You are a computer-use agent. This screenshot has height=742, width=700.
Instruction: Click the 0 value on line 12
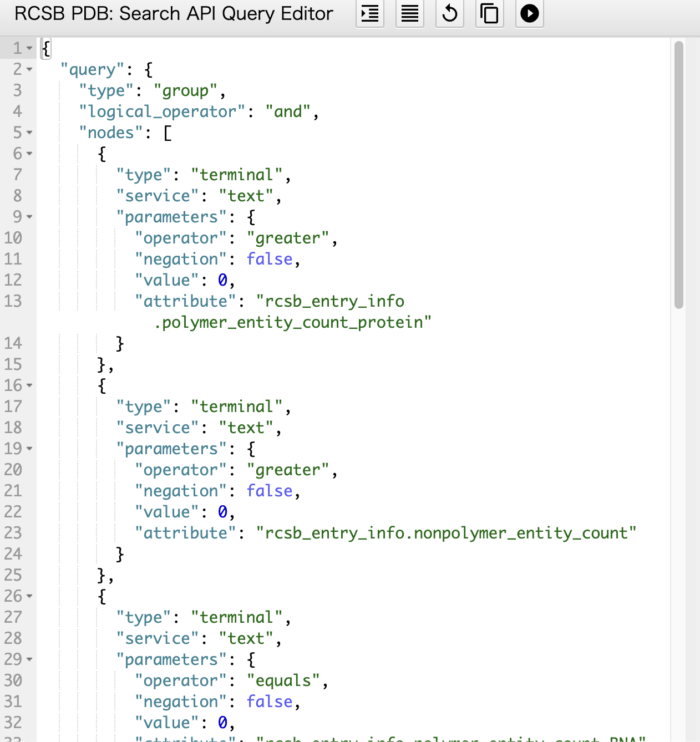pyautogui.click(x=222, y=280)
